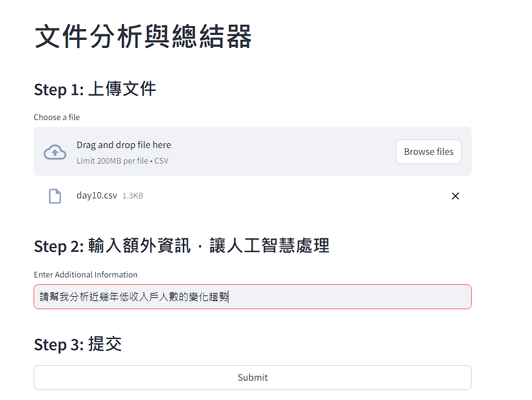The width and height of the screenshot is (532, 400).
Task: Click the 'Drag and drop file here' text
Action: click(123, 145)
